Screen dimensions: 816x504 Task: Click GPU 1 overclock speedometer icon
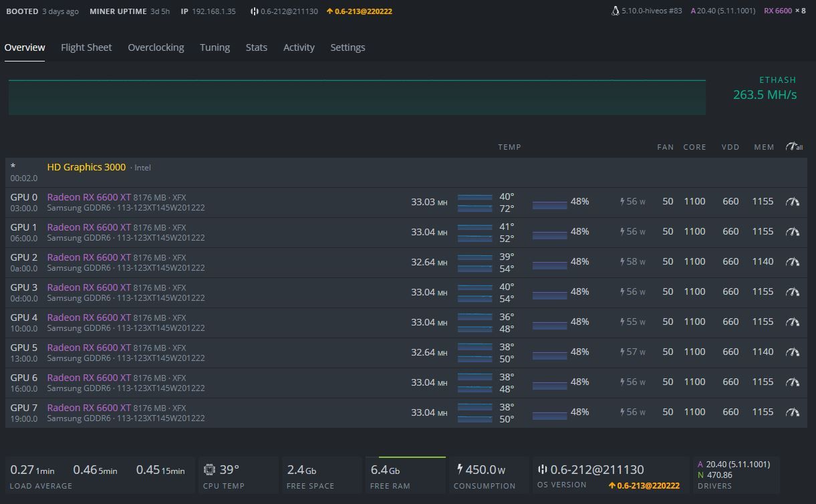point(793,232)
